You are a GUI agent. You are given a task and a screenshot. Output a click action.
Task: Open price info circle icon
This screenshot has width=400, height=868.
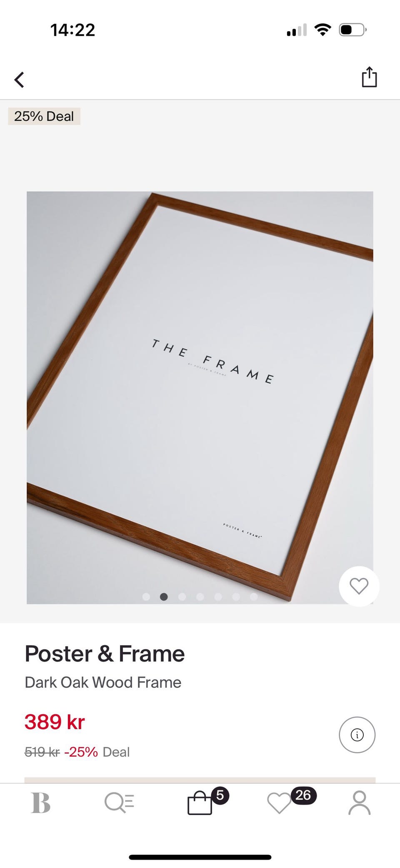coord(357,735)
